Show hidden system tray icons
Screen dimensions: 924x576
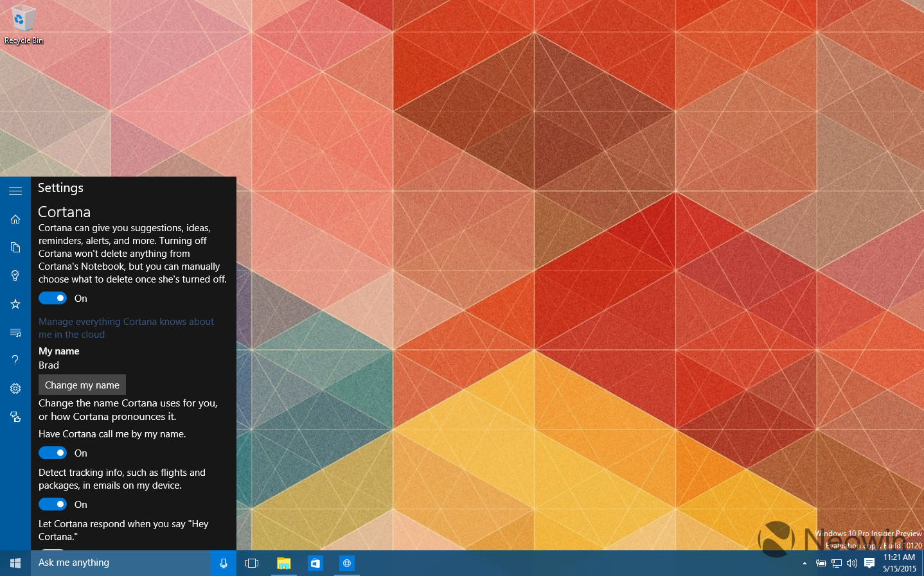804,563
